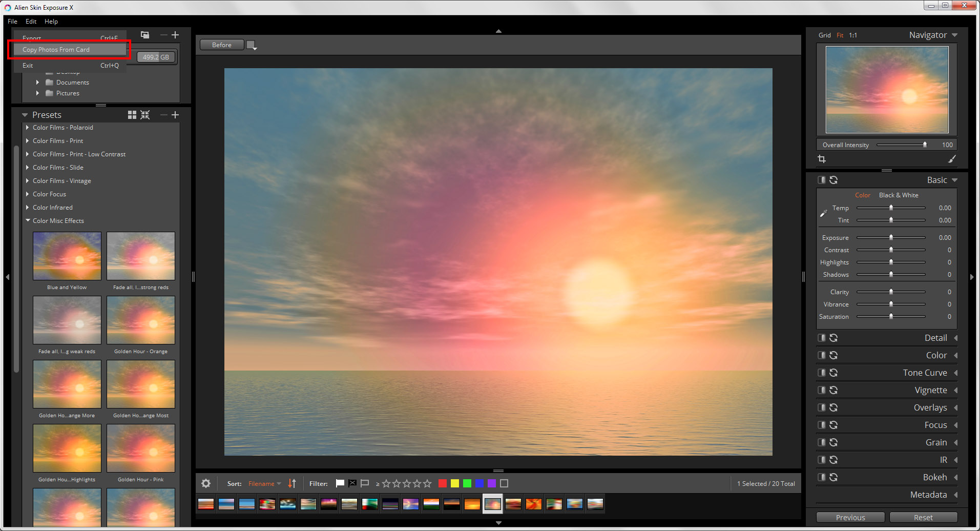This screenshot has width=980, height=531.
Task: Select the brush tool in Navigator
Action: tap(951, 159)
